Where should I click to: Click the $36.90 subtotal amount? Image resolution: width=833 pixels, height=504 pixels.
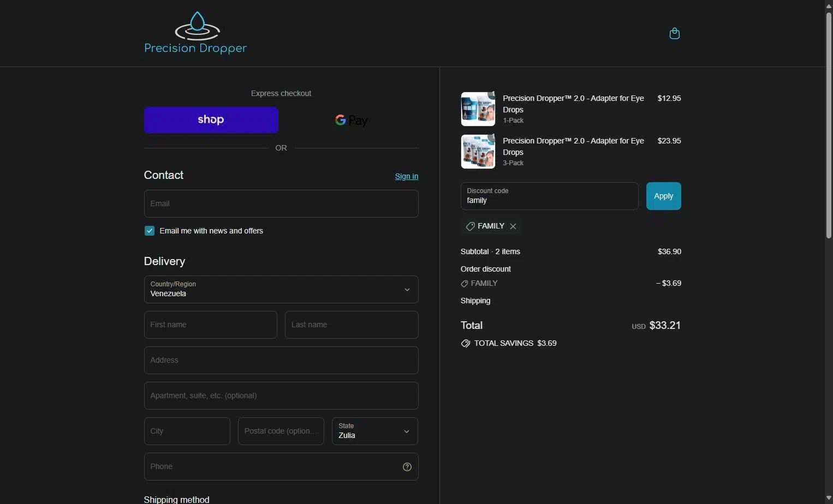(669, 252)
